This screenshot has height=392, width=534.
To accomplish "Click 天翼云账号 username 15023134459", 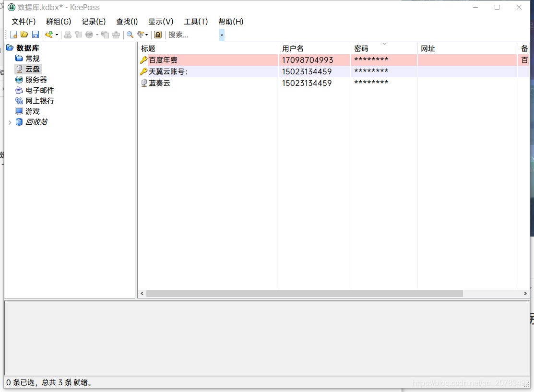I will tap(307, 72).
